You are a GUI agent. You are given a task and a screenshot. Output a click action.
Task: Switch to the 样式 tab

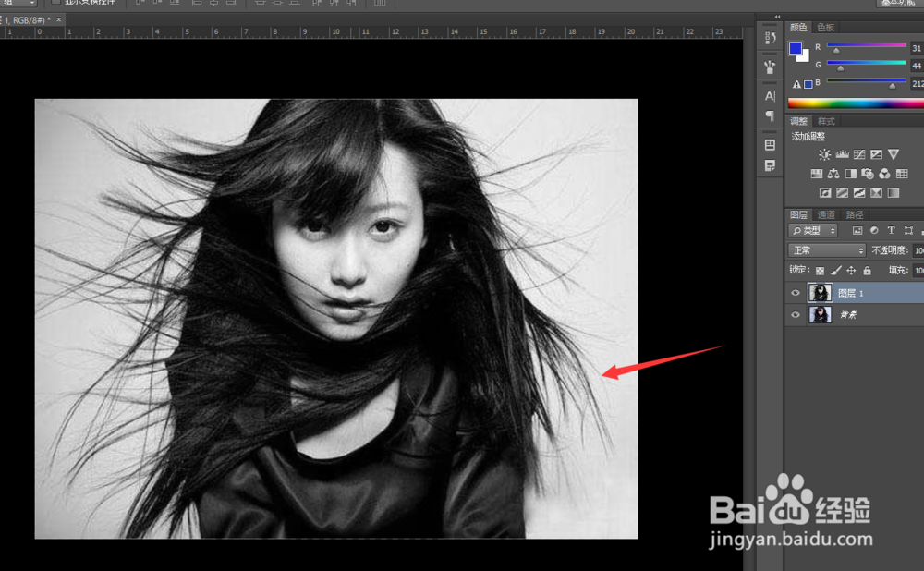tap(826, 121)
